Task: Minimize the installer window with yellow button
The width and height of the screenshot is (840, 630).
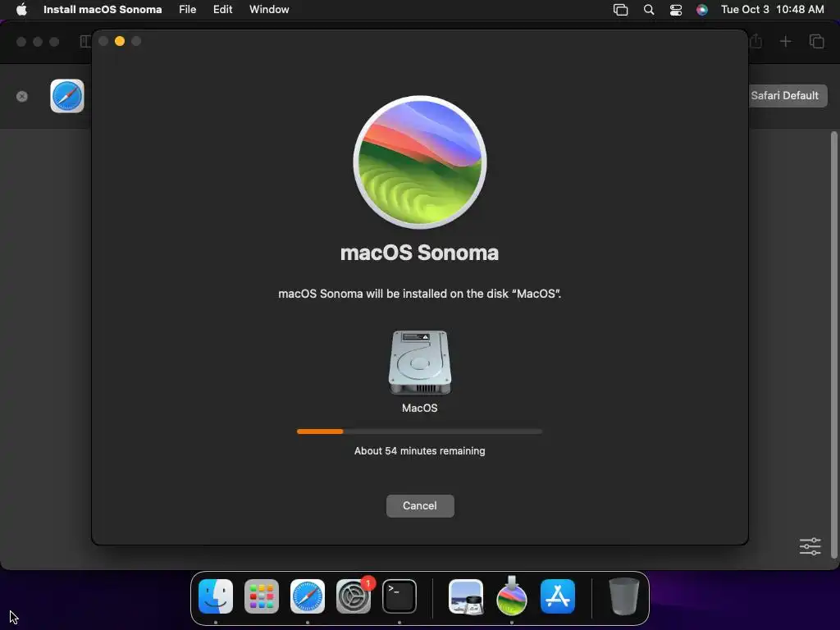Action: pyautogui.click(x=120, y=41)
